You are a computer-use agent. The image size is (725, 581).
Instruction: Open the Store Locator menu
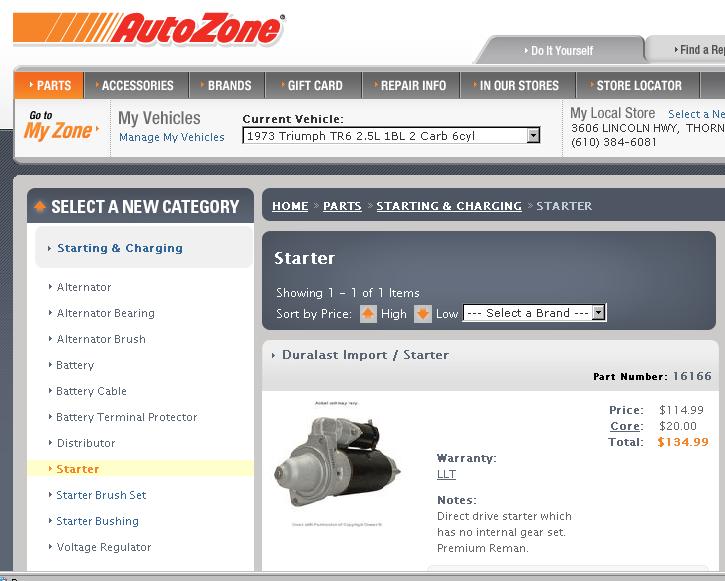tap(638, 86)
